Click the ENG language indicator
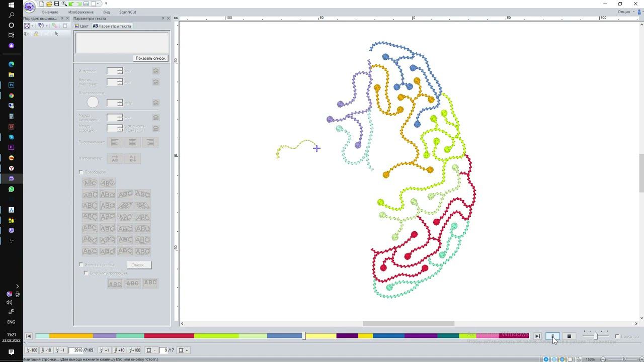 pos(11,322)
